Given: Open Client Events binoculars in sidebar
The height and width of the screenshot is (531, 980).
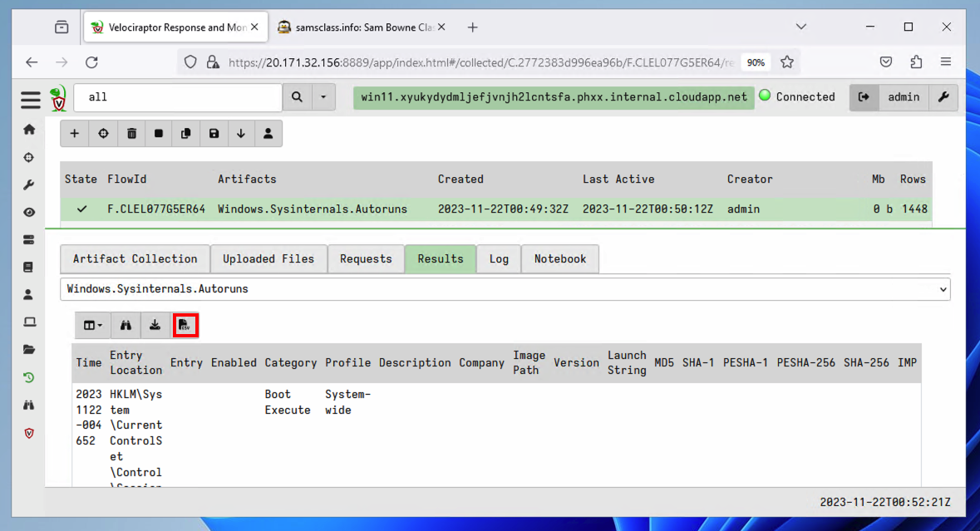Looking at the screenshot, I should 29,405.
